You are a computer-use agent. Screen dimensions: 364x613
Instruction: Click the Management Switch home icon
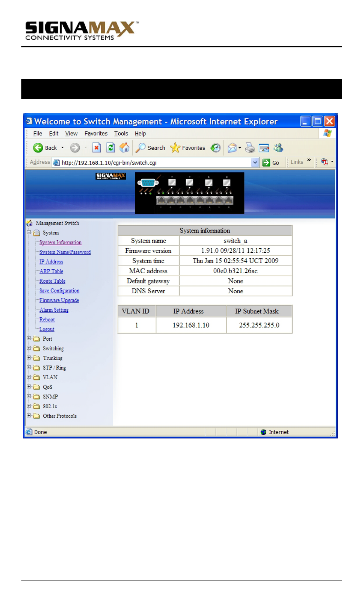tap(29, 223)
